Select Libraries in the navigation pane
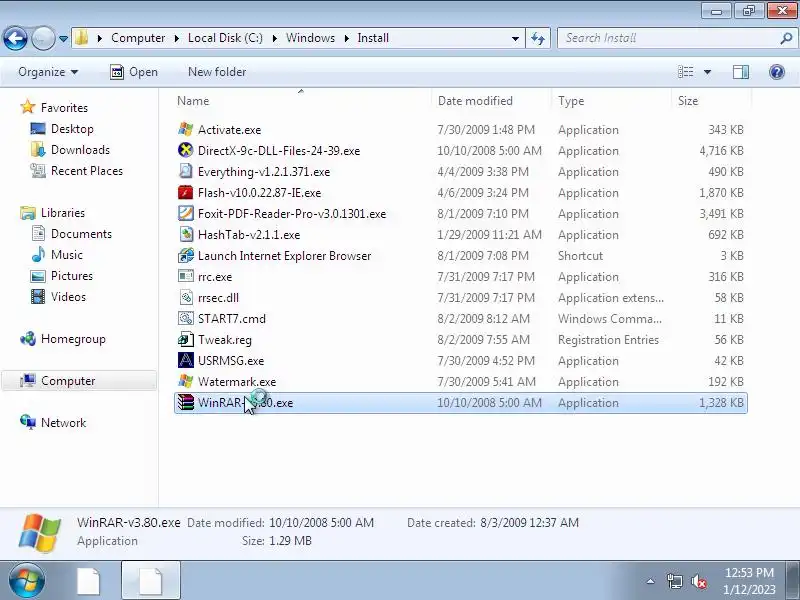 (x=63, y=212)
